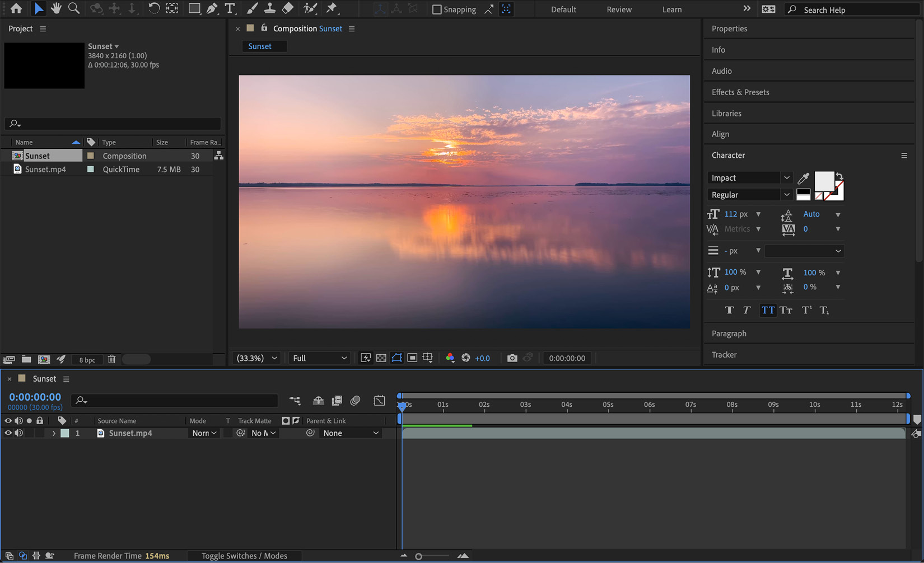Open the Impact font family dropdown
924x563 pixels.
click(x=787, y=177)
